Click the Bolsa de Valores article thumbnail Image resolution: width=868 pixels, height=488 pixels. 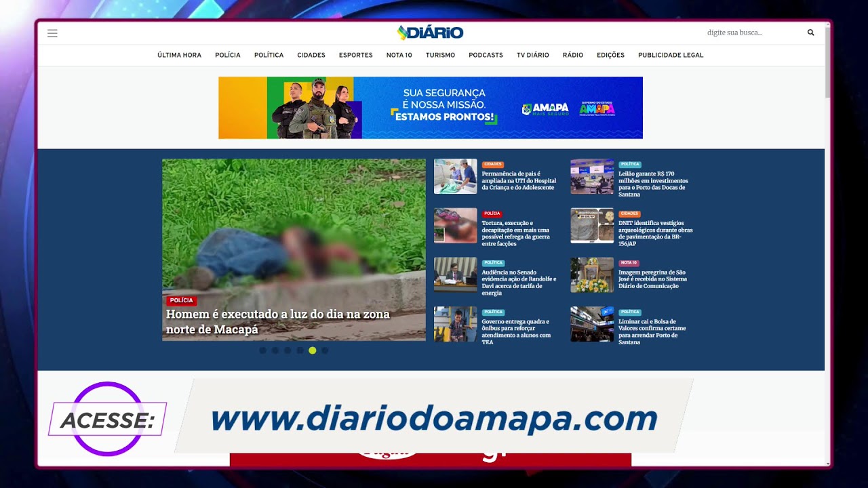[592, 324]
